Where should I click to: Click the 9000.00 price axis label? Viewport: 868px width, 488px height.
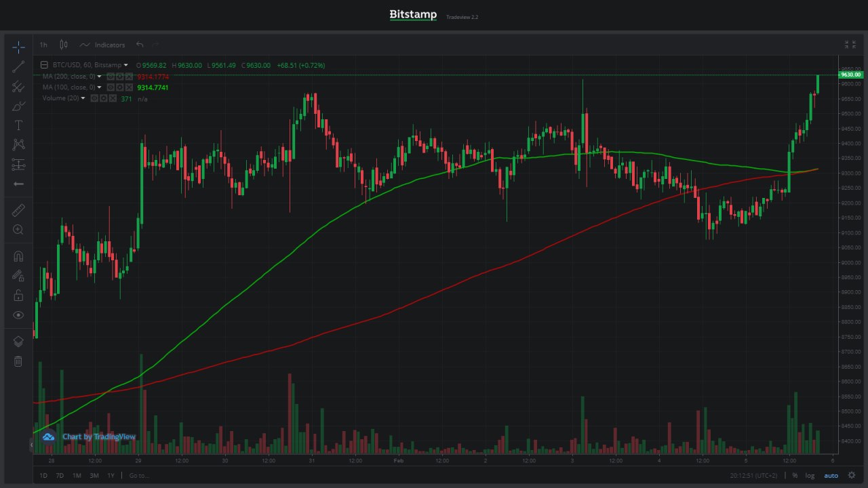[x=850, y=263]
